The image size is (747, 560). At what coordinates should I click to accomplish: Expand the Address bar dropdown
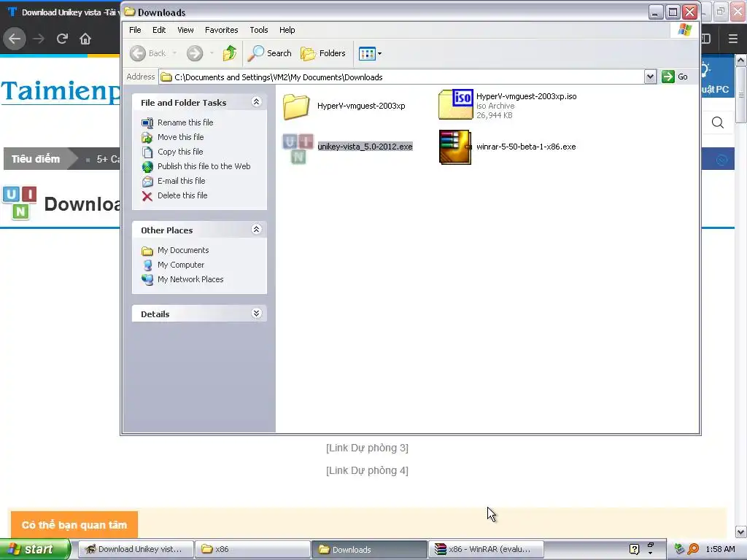(650, 77)
